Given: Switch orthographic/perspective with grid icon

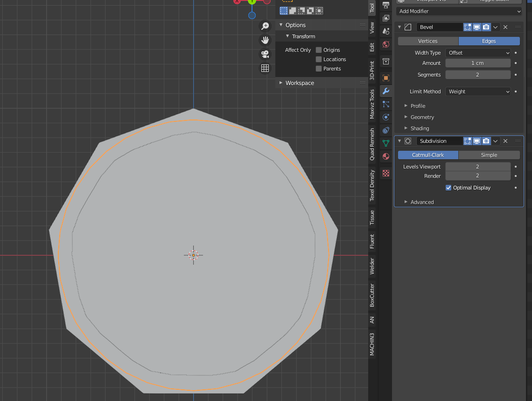Looking at the screenshot, I should pos(265,68).
